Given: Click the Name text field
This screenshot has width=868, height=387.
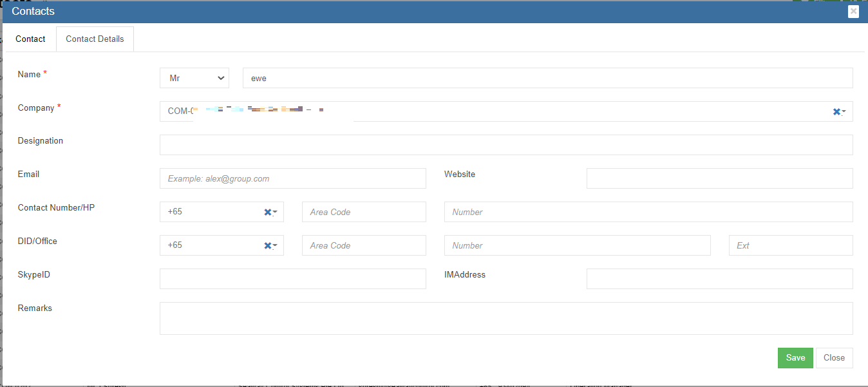Looking at the screenshot, I should click(547, 78).
